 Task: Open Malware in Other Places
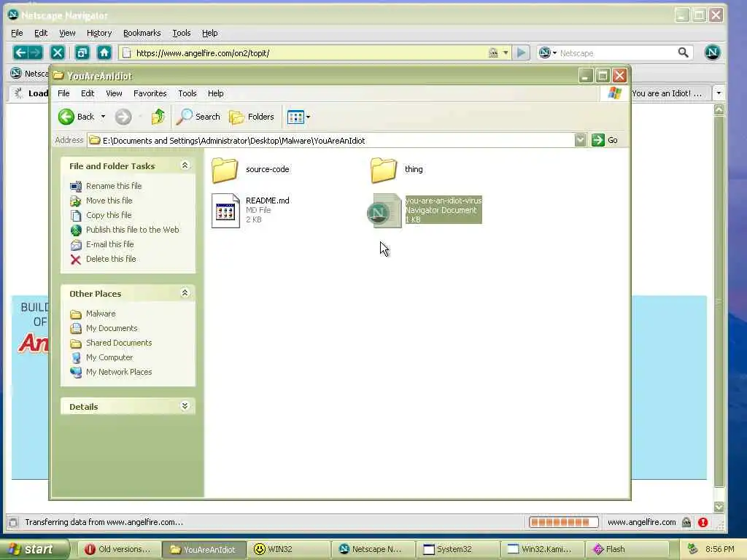pos(101,314)
